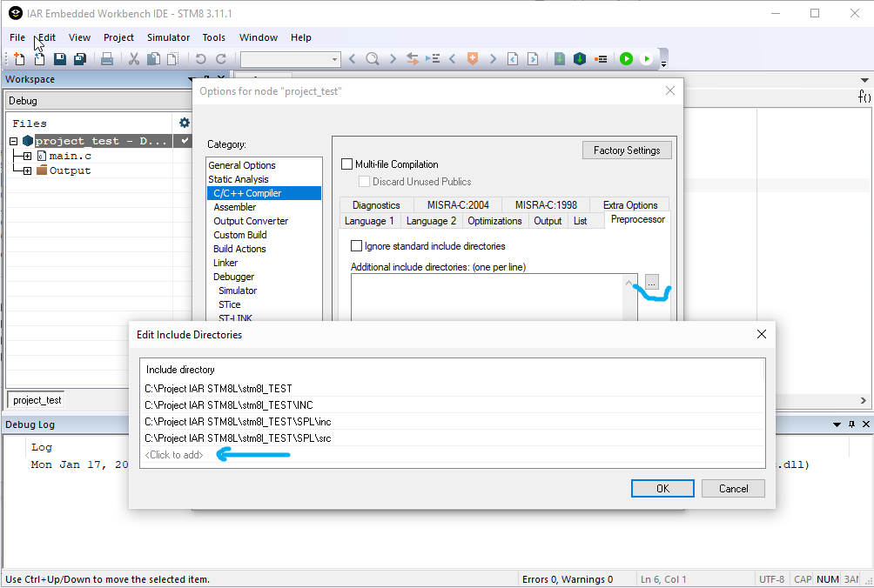
Task: Check Ignore standard include directories
Action: pyautogui.click(x=356, y=245)
